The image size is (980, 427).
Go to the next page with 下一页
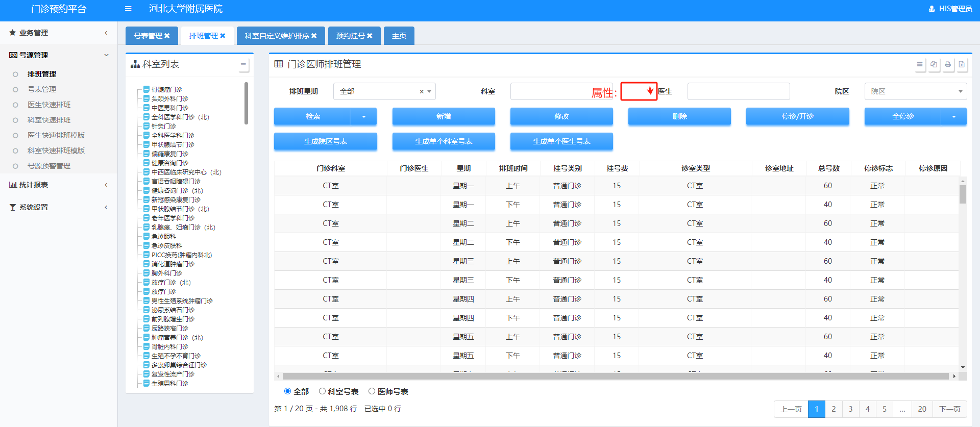coord(950,409)
